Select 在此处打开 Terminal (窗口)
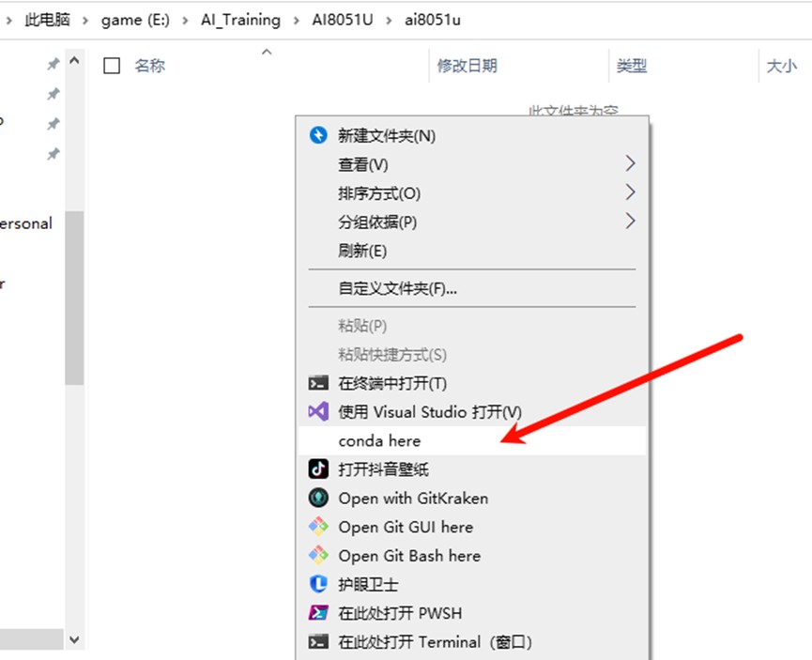This screenshot has height=660, width=812. [472, 642]
